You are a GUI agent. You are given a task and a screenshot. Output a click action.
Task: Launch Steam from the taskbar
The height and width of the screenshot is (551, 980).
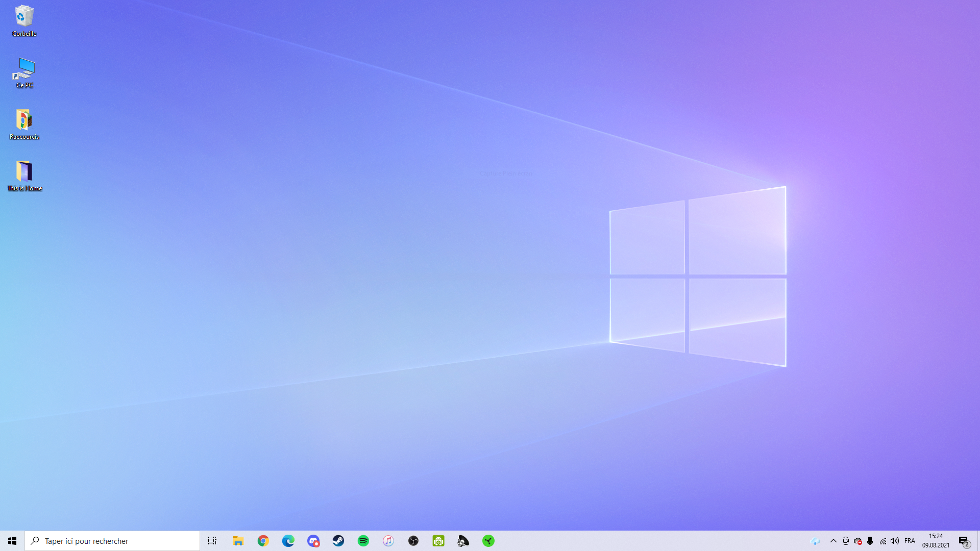(338, 541)
